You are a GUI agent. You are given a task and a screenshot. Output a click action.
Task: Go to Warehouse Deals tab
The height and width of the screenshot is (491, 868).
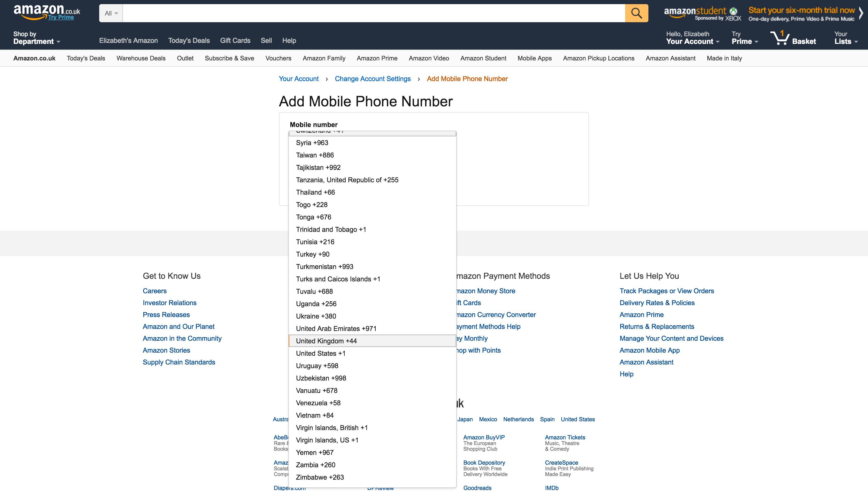pyautogui.click(x=141, y=58)
